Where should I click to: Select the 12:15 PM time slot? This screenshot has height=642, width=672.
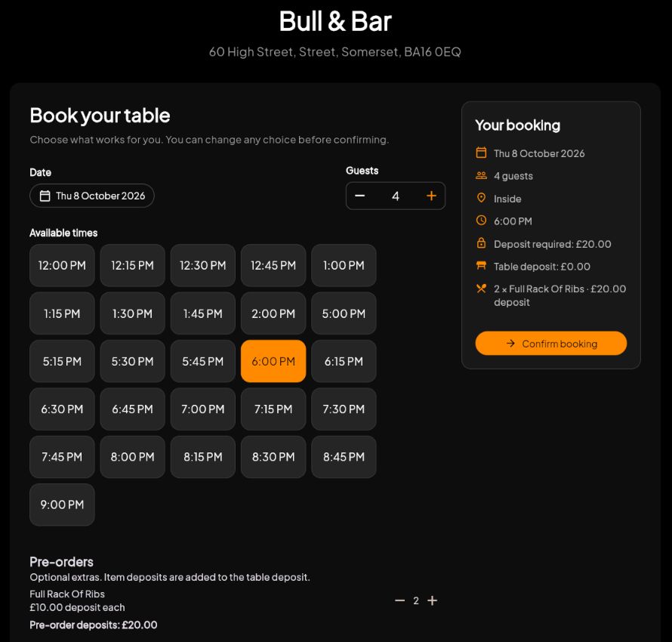click(132, 265)
